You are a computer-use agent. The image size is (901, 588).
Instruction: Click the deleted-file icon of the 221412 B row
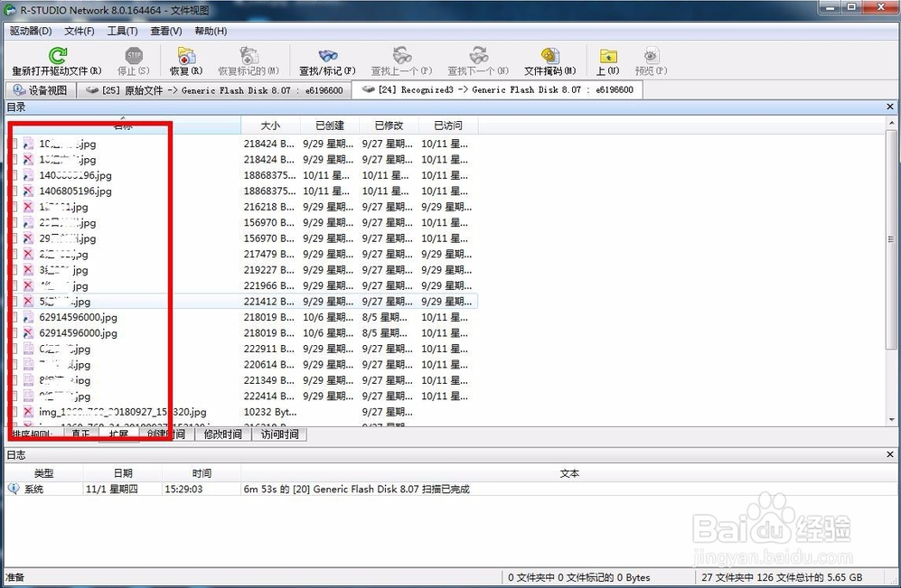tap(28, 301)
